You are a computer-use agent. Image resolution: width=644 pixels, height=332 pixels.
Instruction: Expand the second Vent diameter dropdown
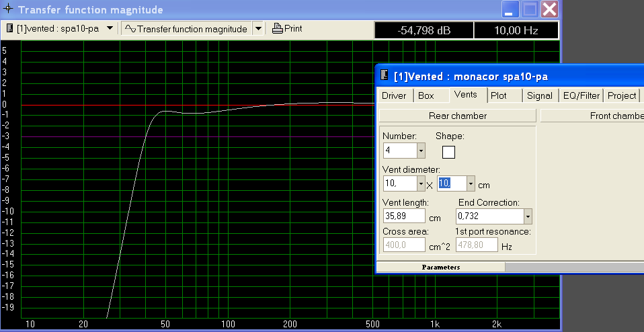471,183
